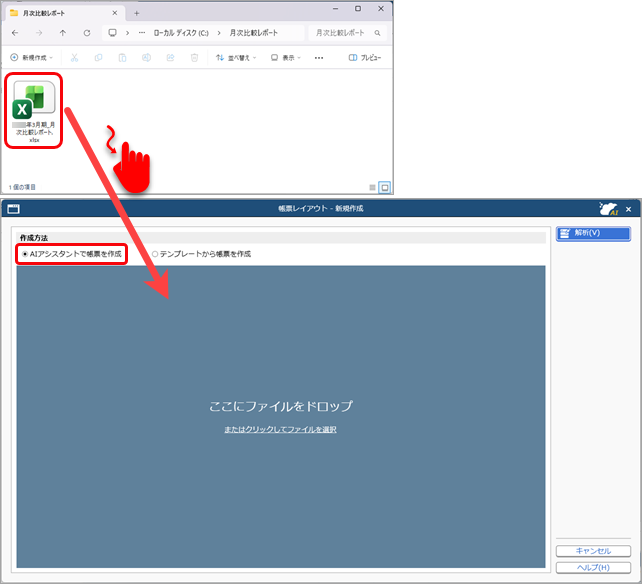Screen dimensions: 642x584
Task: Select テンプレートから帳票を作成 radio button
Action: pos(201,254)
